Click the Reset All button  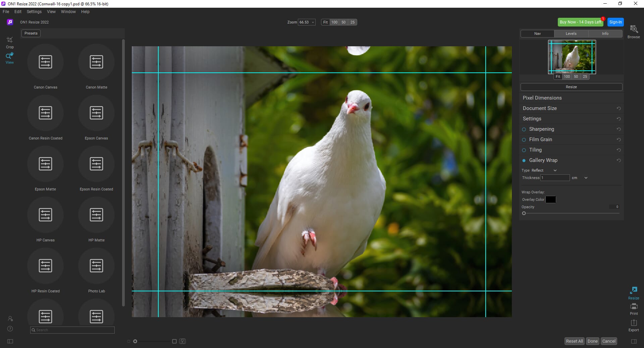tap(574, 341)
